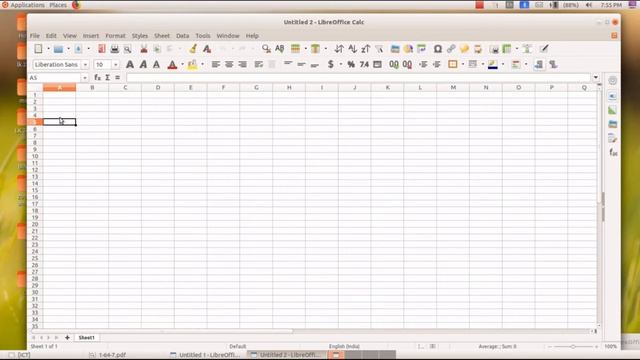This screenshot has width=640, height=360.
Task: Open font color dropdown arrow
Action: tap(182, 64)
